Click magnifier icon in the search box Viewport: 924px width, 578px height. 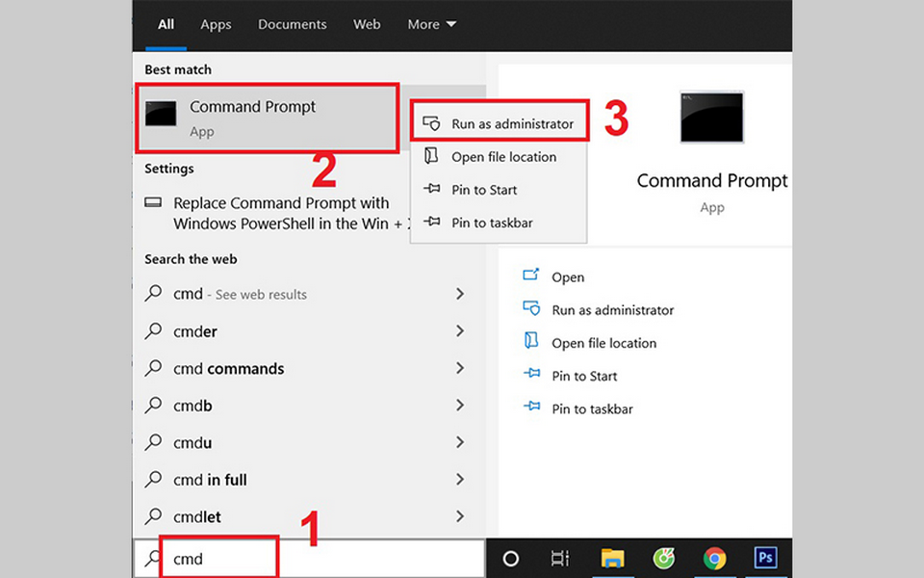(153, 558)
